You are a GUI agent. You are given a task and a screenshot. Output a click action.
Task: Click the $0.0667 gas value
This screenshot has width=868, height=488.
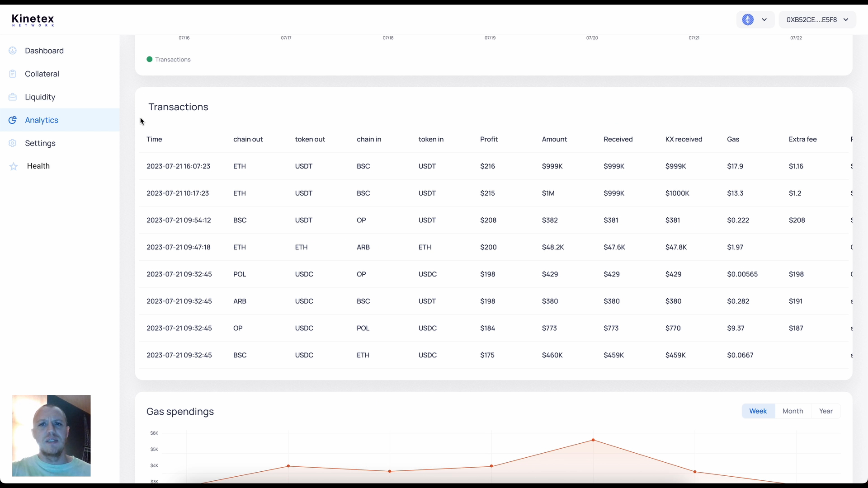point(740,355)
